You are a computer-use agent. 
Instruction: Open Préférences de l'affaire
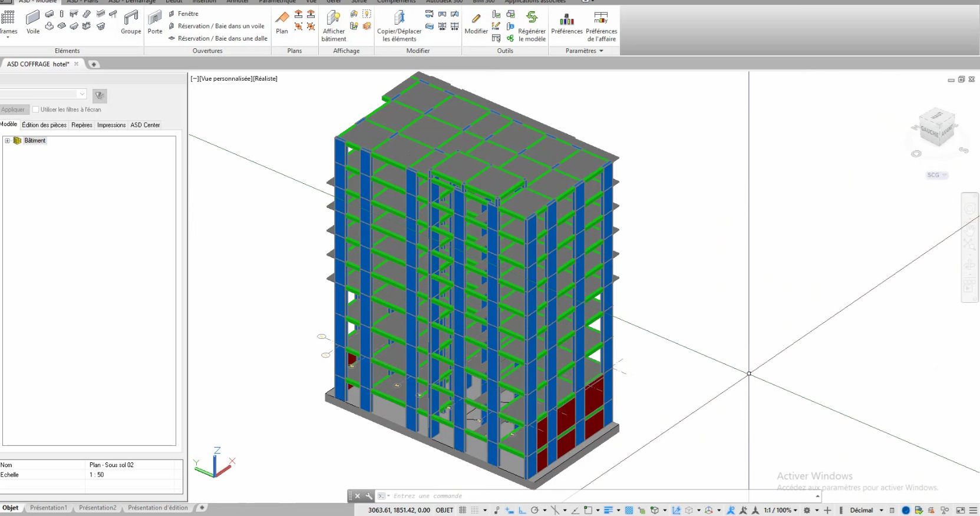pyautogui.click(x=601, y=26)
